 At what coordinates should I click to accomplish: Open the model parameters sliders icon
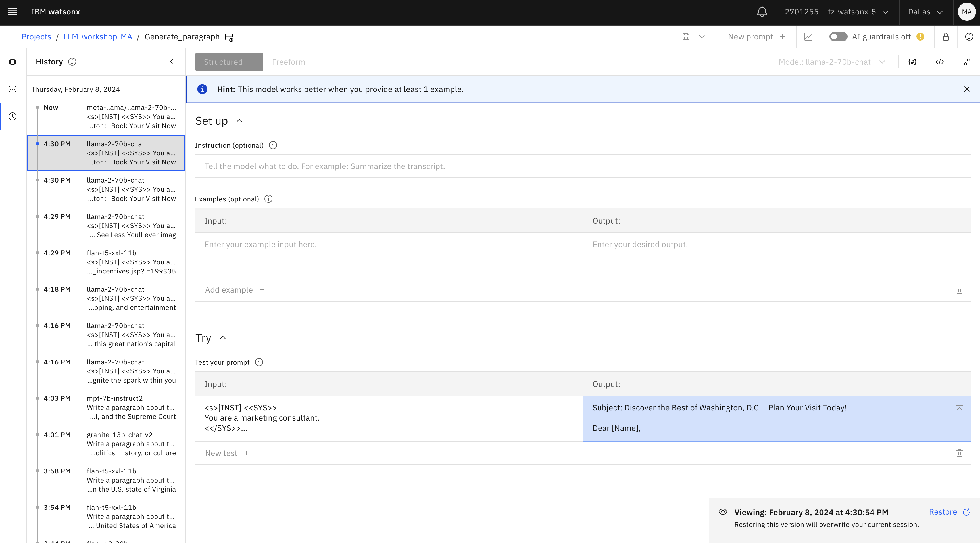click(966, 62)
